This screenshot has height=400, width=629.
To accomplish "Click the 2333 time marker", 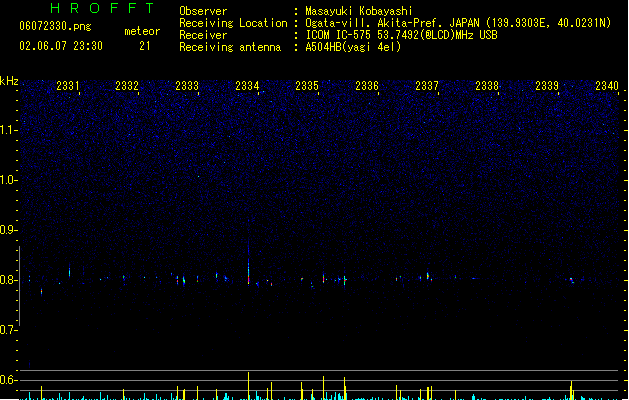I will 187,86.
